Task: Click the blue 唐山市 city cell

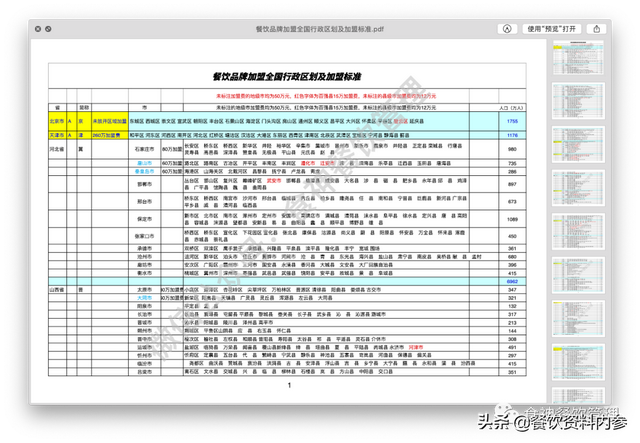Action: coord(144,163)
